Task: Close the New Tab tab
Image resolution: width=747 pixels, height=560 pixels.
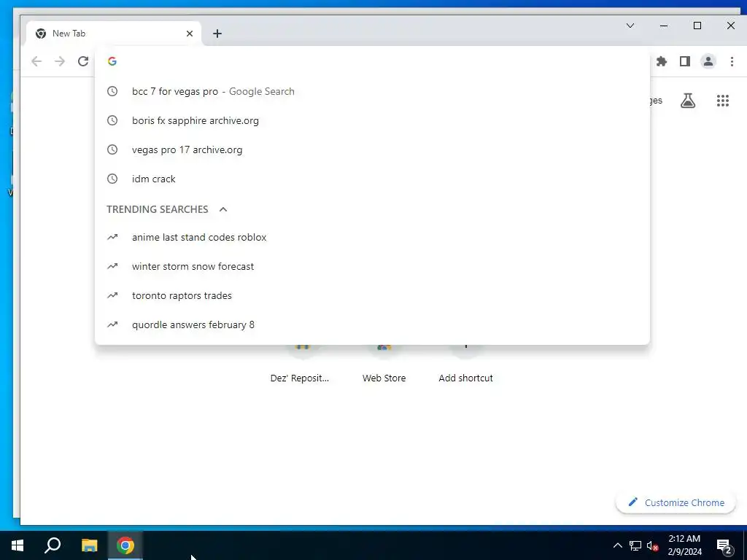Action: coord(190,34)
